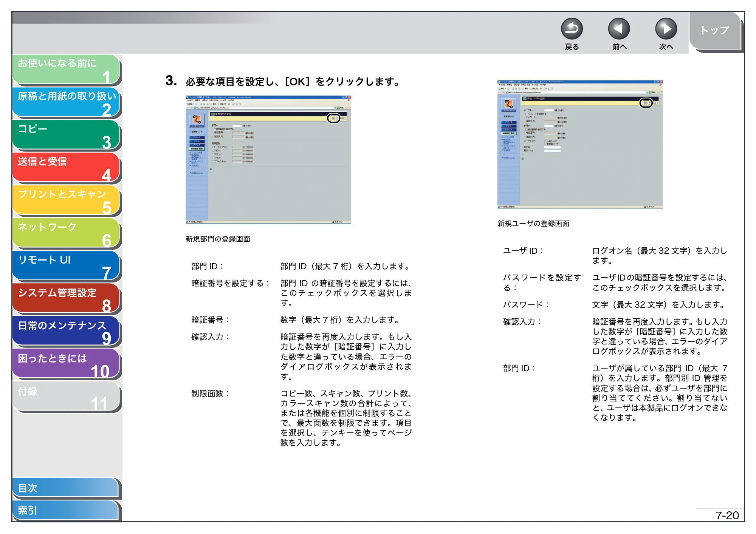This screenshot has width=756, height=534.
Task: Open chapter 2 原稿と用紙の取り扱い
Action: tap(66, 102)
